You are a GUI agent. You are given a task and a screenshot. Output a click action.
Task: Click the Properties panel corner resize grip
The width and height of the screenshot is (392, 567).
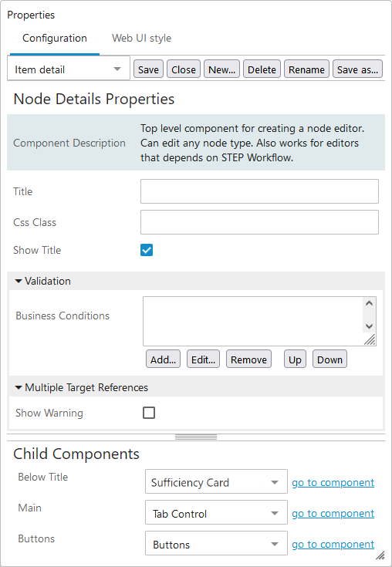(x=380, y=555)
